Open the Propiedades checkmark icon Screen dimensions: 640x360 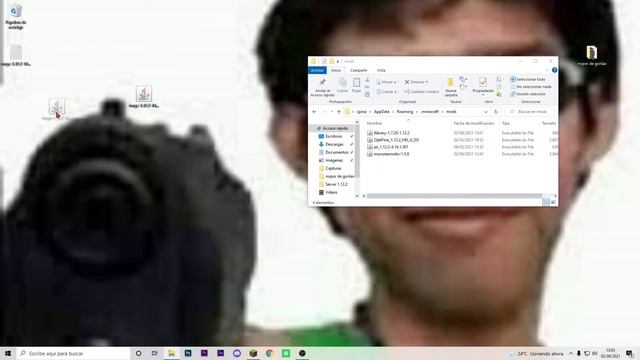click(483, 82)
